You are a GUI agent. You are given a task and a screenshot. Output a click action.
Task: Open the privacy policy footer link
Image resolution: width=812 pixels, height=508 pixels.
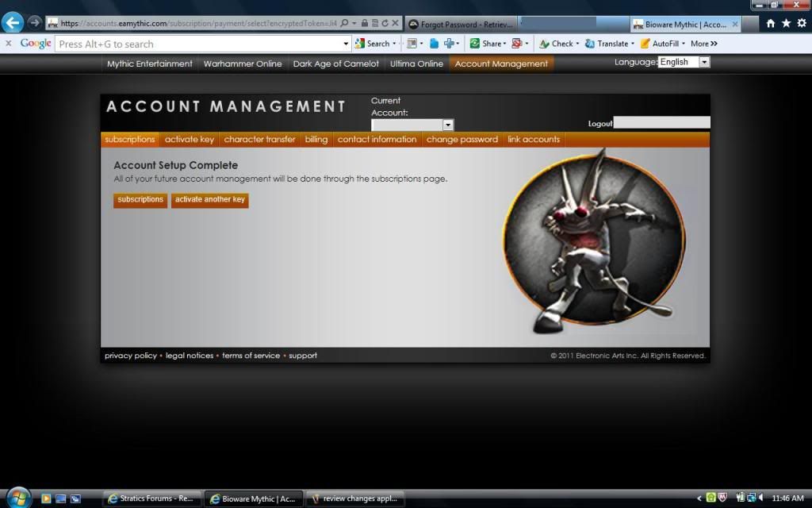point(131,356)
